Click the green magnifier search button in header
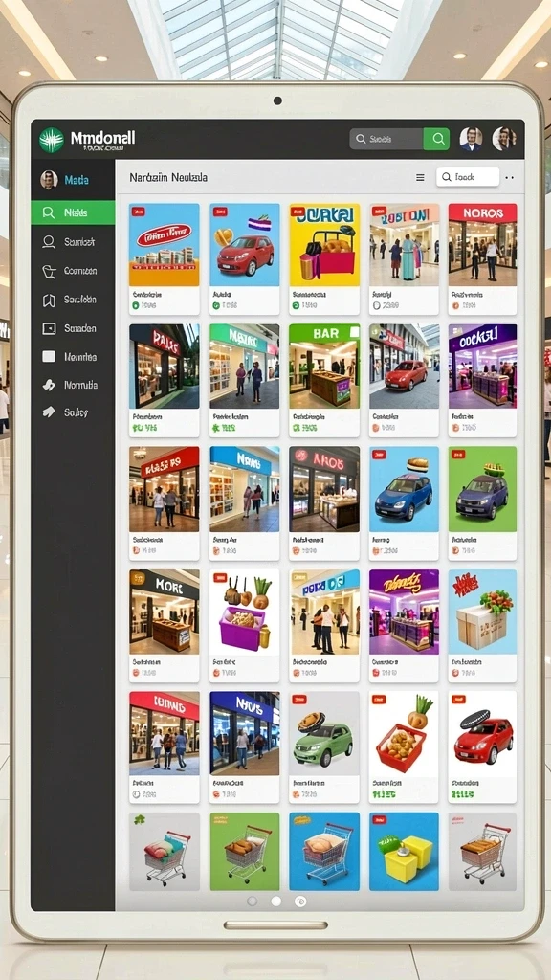551x980 pixels. coord(436,139)
